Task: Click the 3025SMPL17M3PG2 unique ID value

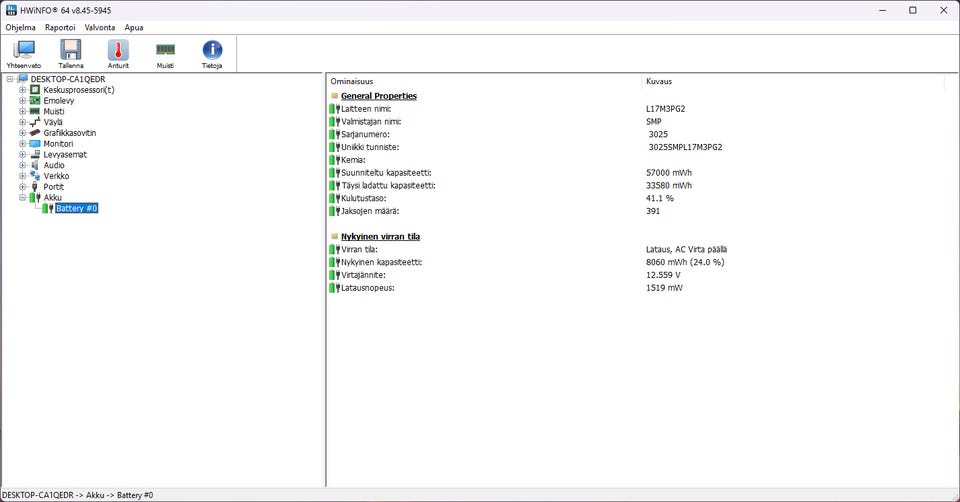Action: pos(686,147)
